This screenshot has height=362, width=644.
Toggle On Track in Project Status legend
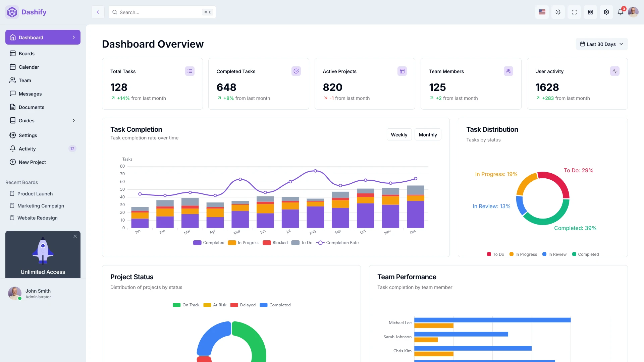186,305
